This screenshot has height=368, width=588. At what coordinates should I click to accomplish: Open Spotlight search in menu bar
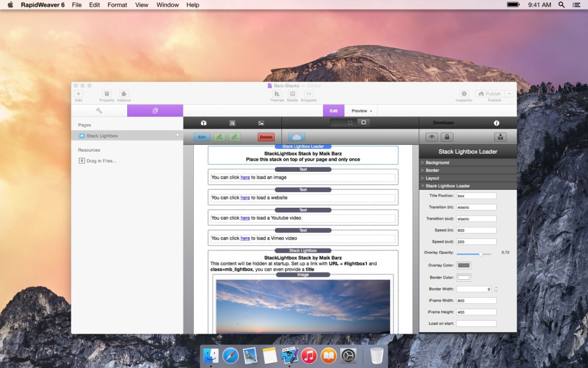562,5
